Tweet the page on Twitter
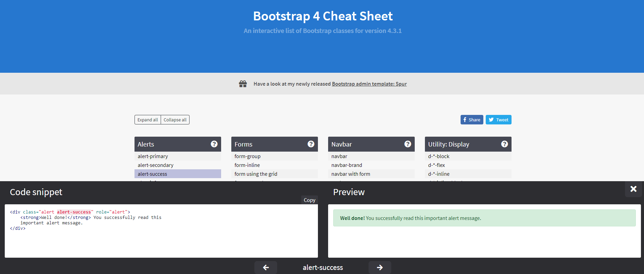 click(x=498, y=120)
